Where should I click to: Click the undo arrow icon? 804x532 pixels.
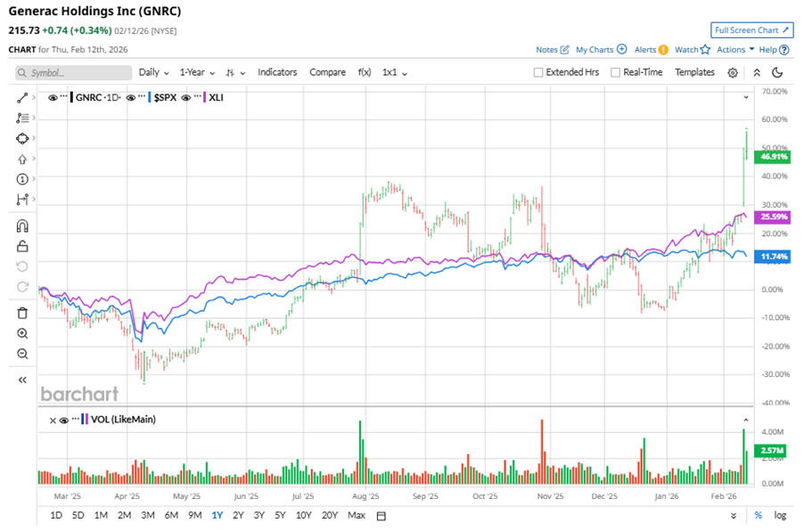(22, 266)
